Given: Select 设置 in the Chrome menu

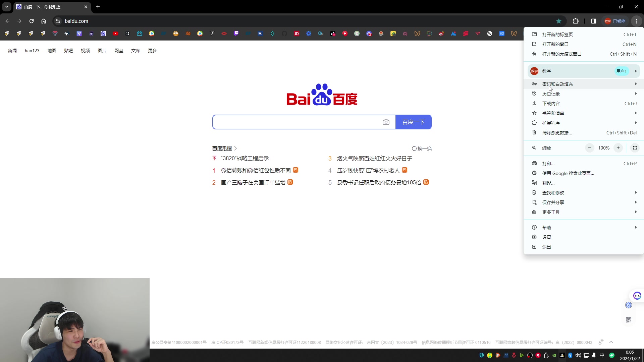Looking at the screenshot, I should point(547,237).
